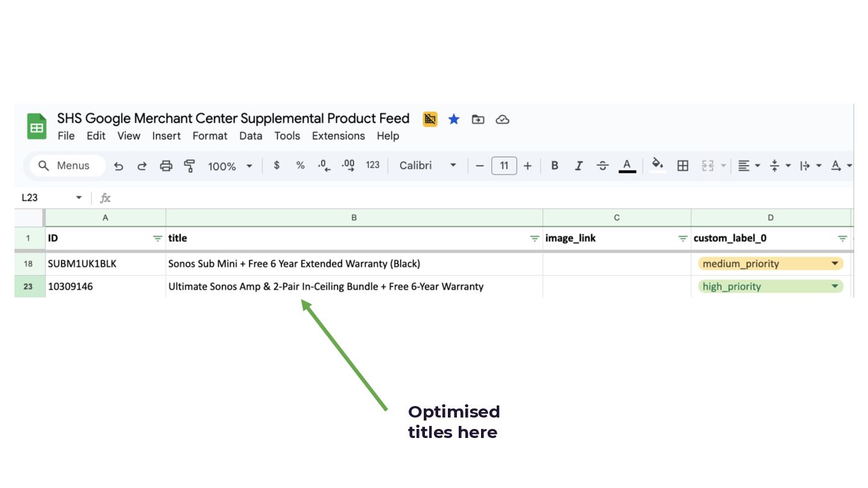Select row 18 header
Image resolution: width=868 pixels, height=488 pixels.
click(30, 264)
